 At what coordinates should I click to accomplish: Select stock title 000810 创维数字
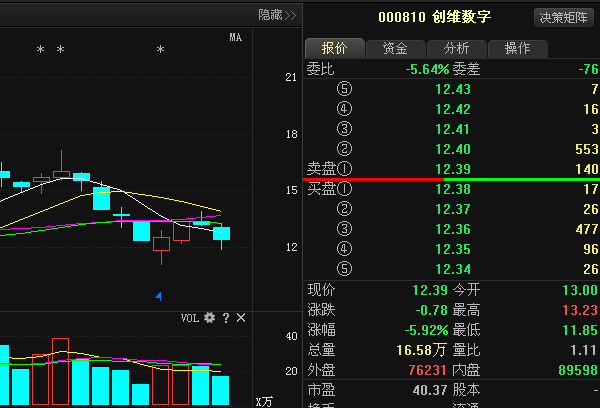(434, 17)
